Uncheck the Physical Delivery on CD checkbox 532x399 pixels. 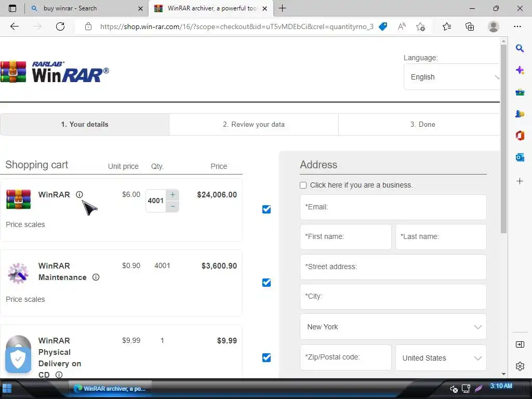pos(267,357)
